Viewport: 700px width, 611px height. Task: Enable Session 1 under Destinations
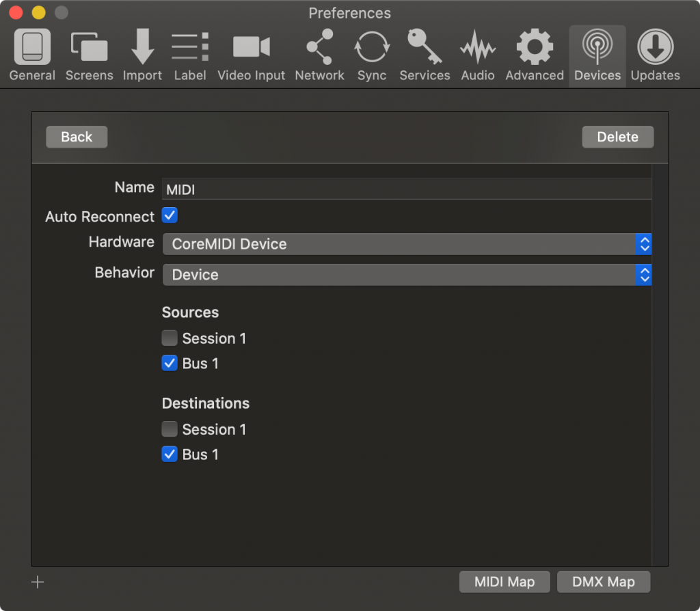click(x=170, y=429)
